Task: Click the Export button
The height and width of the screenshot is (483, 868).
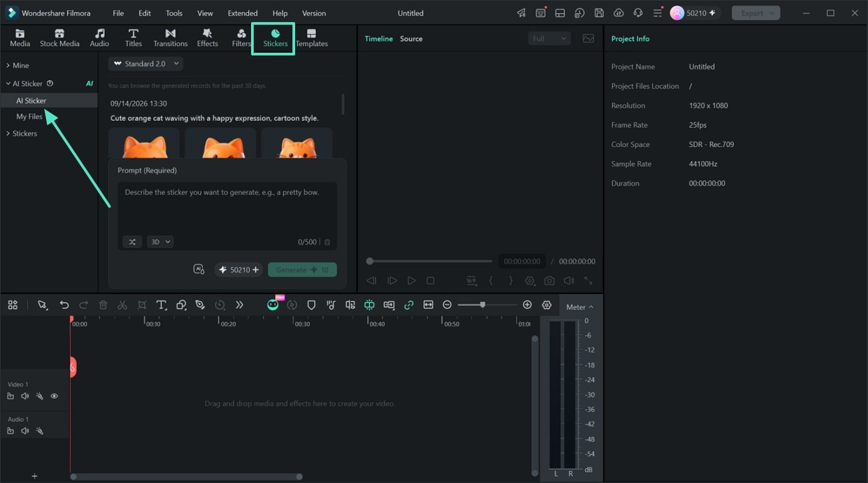Action: 755,13
